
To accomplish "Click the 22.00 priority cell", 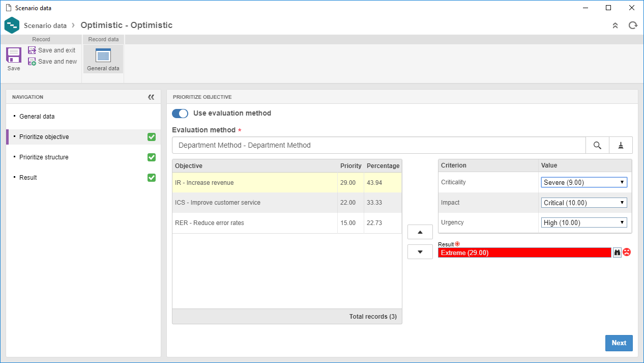I will [x=351, y=203].
